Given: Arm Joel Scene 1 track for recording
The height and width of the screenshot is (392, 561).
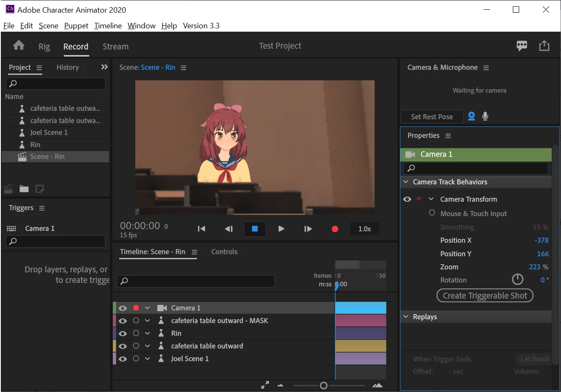Looking at the screenshot, I should tap(136, 359).
